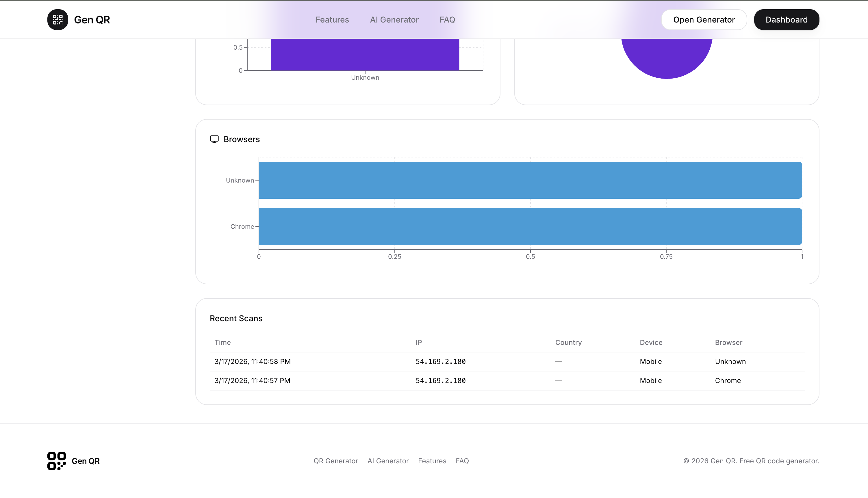Click the Gen QR logo icon in header
The width and height of the screenshot is (868, 498).
pos(58,19)
